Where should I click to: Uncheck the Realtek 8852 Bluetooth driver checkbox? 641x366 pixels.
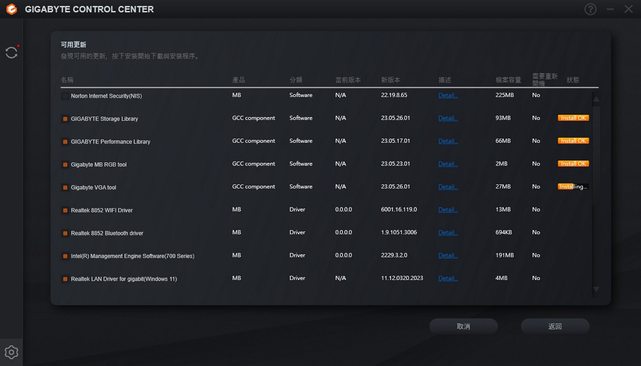[x=65, y=234]
